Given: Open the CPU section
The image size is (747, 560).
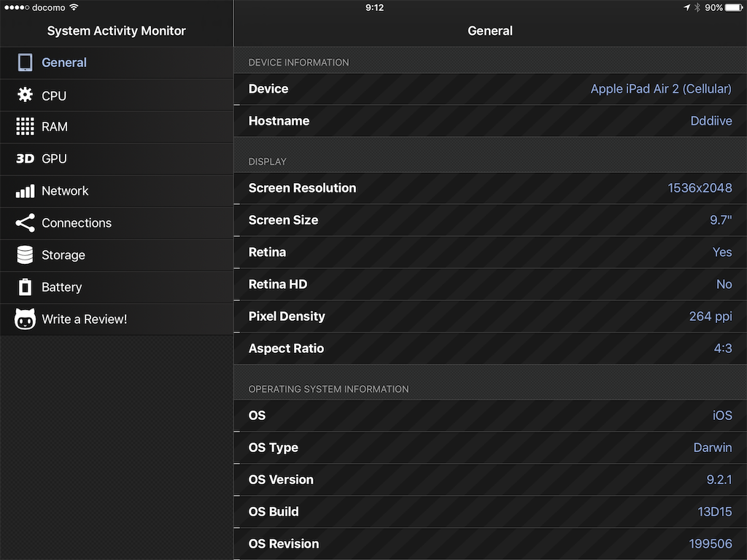Looking at the screenshot, I should tap(116, 95).
